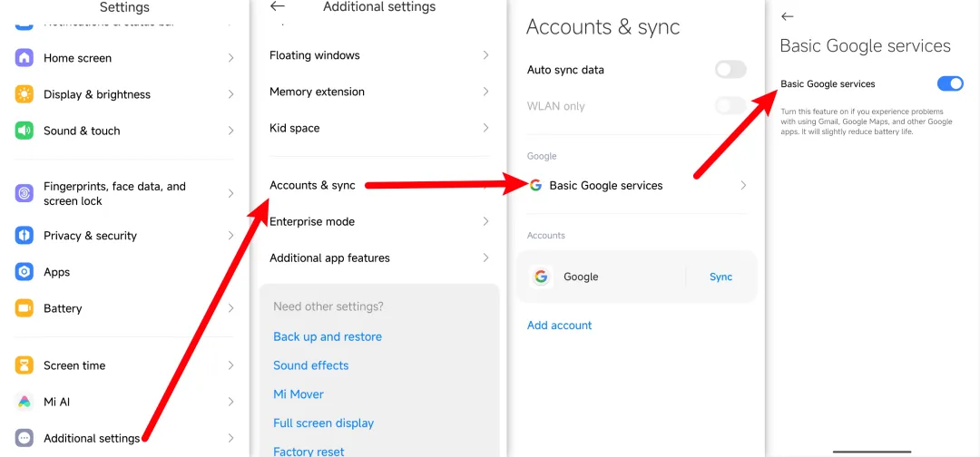
Task: Go back from Additional settings screen
Action: pyautogui.click(x=277, y=6)
